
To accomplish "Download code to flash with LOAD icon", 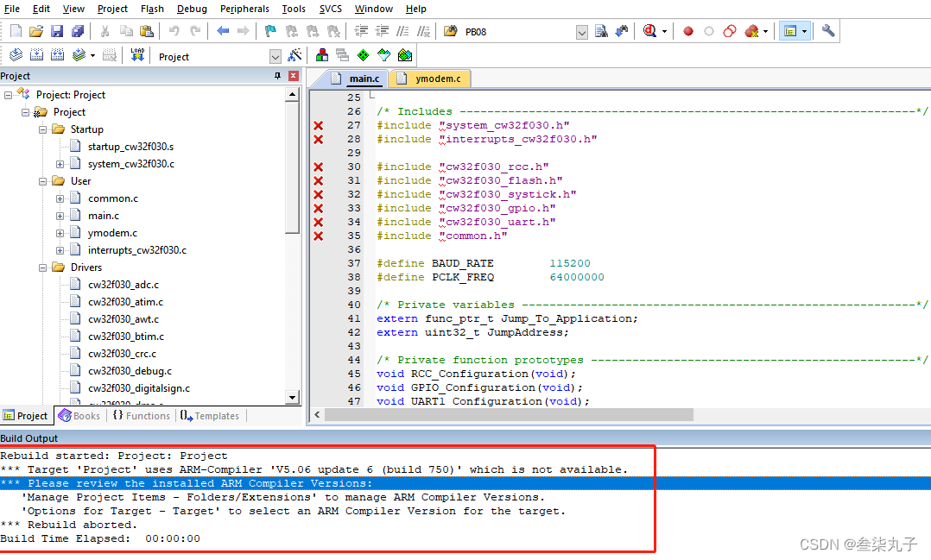I will click(x=138, y=54).
